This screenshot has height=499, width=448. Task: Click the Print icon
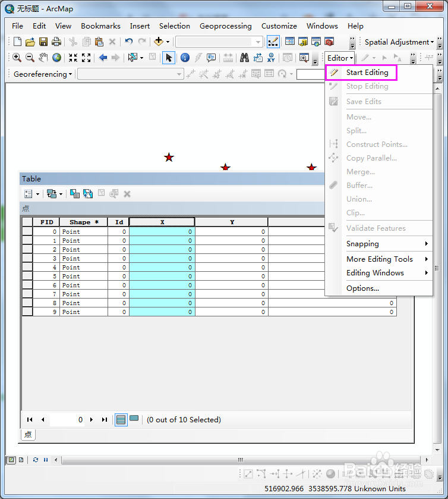pyautogui.click(x=56, y=42)
